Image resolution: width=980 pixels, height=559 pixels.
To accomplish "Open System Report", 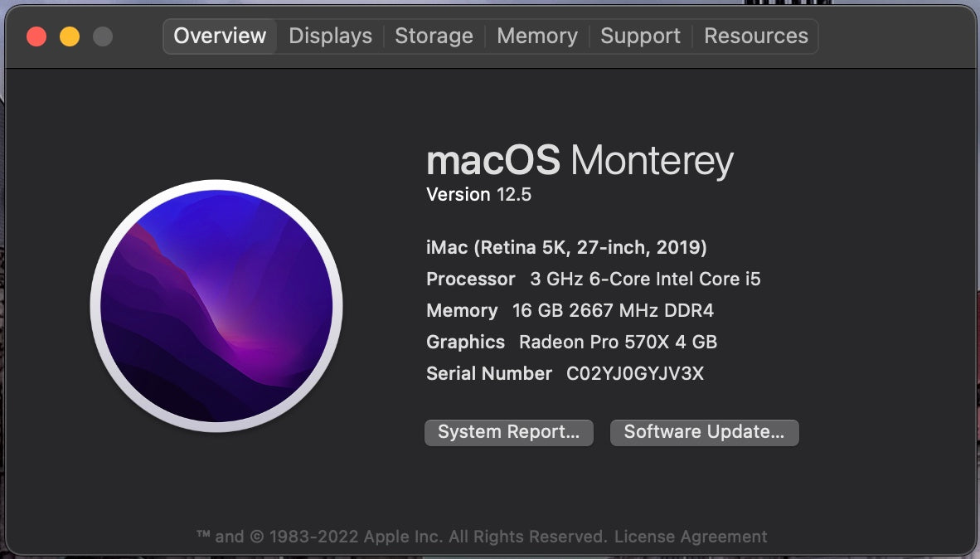I will click(x=508, y=432).
